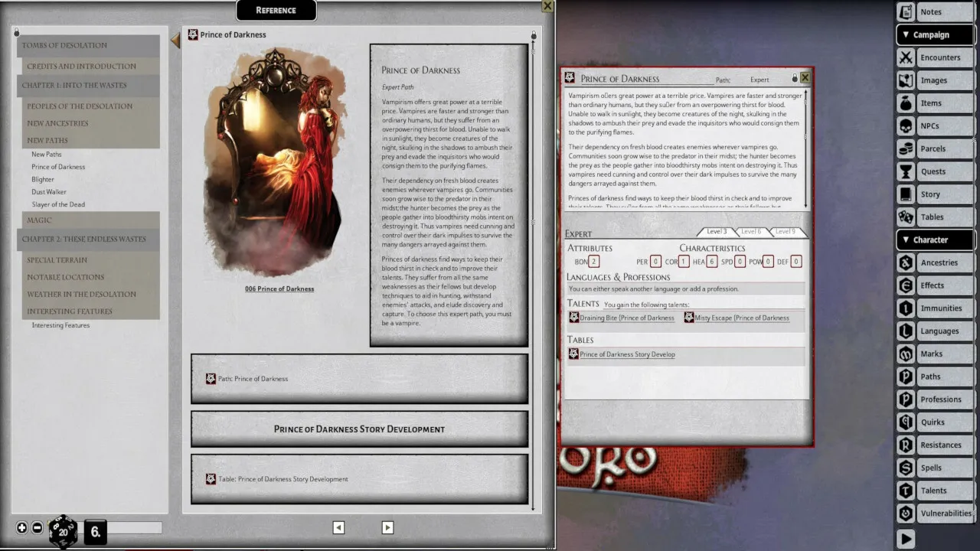
Task: Switch to the Level 3 tab
Action: pyautogui.click(x=717, y=231)
